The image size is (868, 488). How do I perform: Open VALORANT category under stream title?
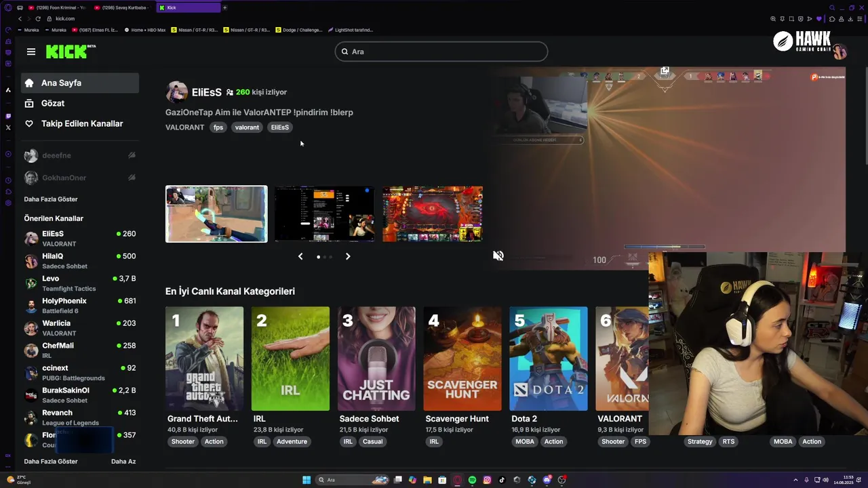[x=184, y=127]
